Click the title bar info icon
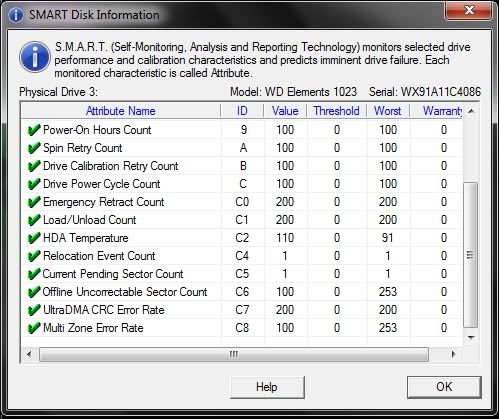499x419 pixels. [16, 15]
